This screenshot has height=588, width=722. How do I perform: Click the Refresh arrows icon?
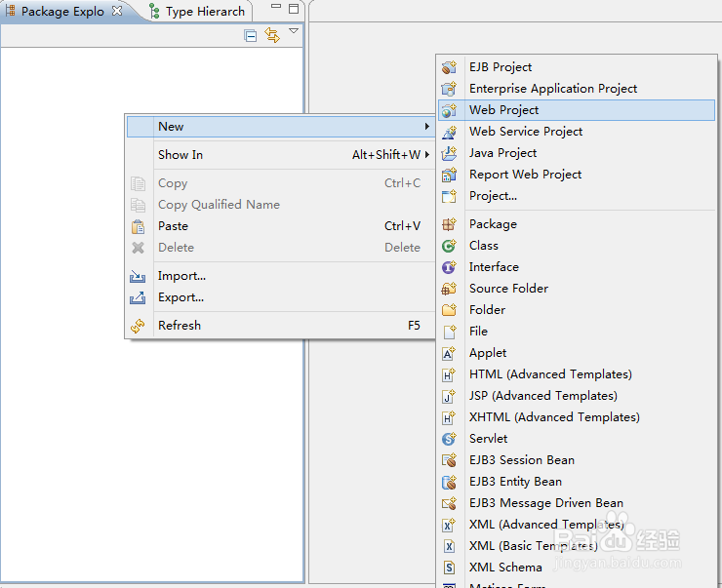(138, 326)
